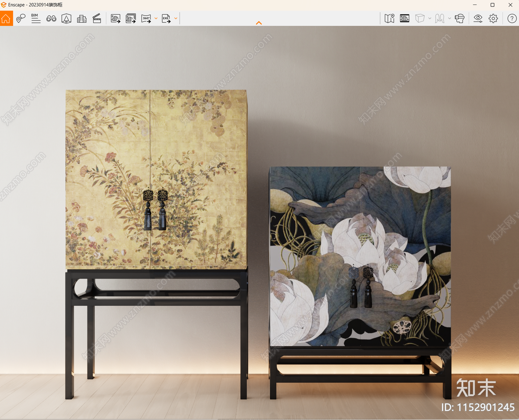Open the Video Editor clapperboard icon
This screenshot has height=420, width=519.
pyautogui.click(x=97, y=19)
